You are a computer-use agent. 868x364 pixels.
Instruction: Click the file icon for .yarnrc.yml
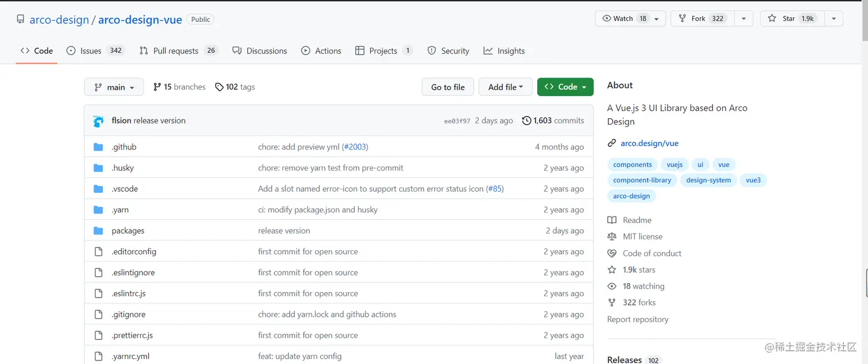pyautogui.click(x=98, y=356)
